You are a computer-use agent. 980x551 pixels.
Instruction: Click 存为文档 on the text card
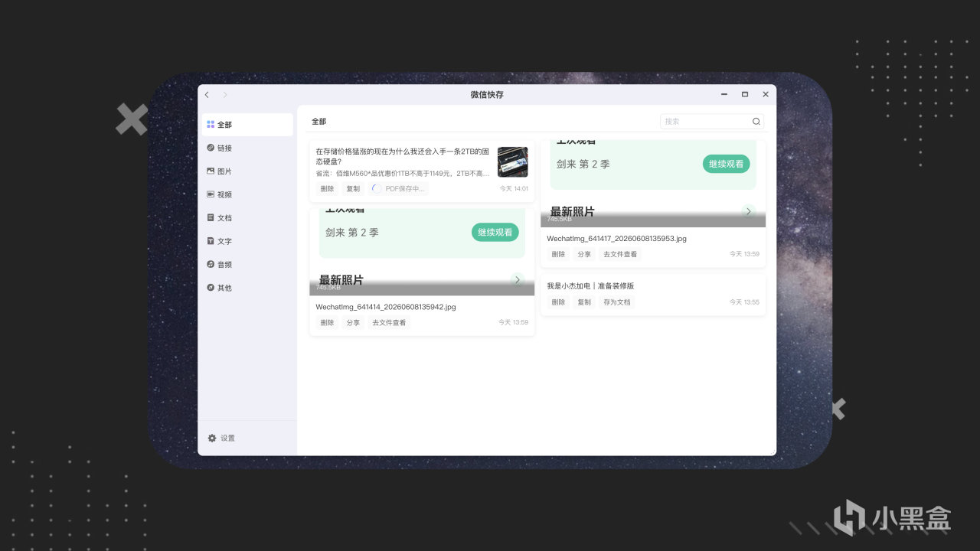pyautogui.click(x=617, y=302)
